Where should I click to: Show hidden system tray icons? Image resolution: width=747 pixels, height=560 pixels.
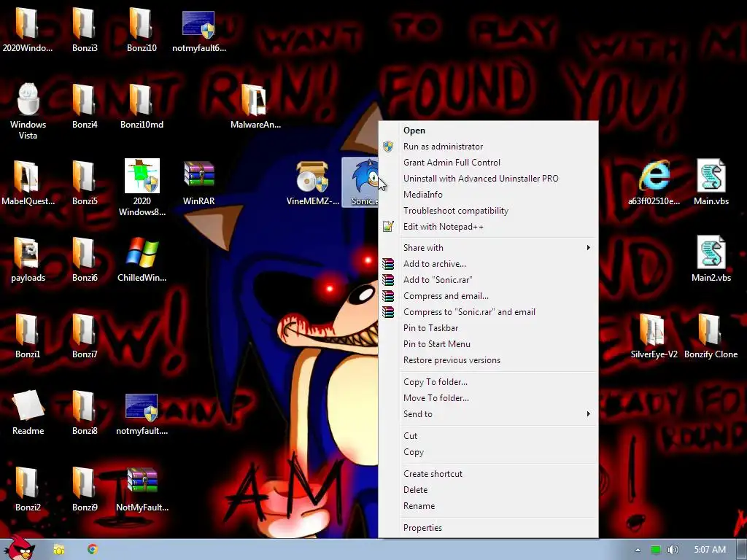click(638, 550)
